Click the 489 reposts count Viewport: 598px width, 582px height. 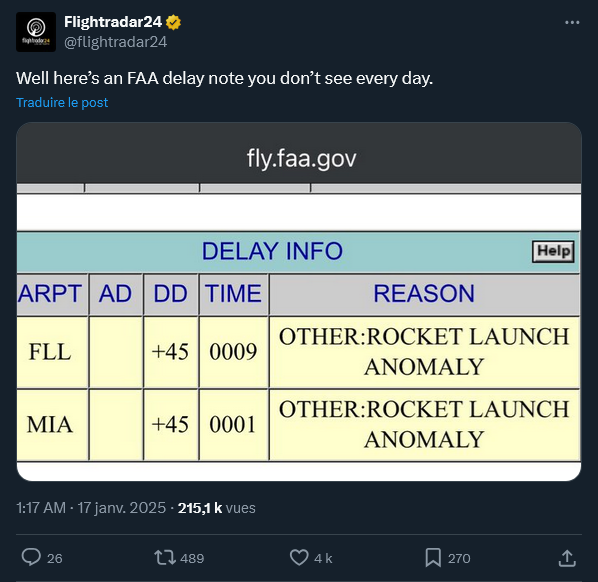click(192, 558)
